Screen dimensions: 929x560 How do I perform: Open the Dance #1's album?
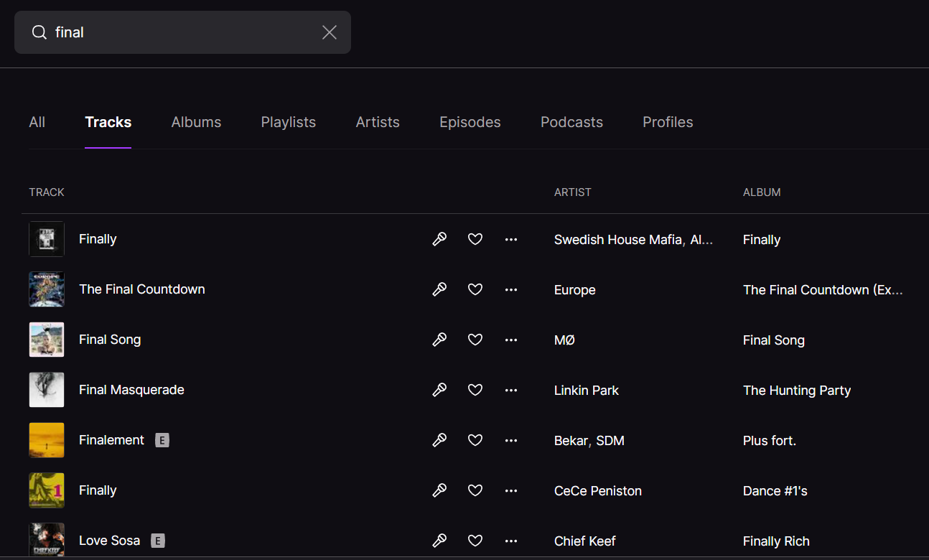[775, 491]
